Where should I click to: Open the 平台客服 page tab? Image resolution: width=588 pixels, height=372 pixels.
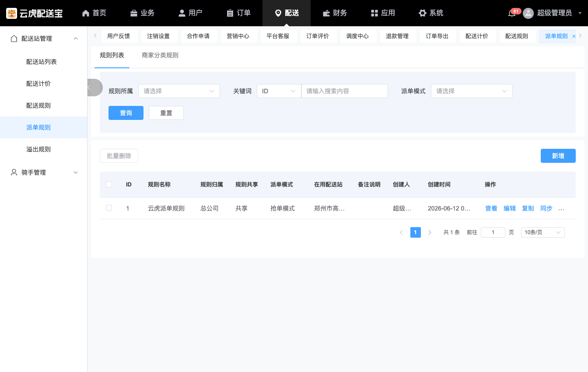[278, 36]
